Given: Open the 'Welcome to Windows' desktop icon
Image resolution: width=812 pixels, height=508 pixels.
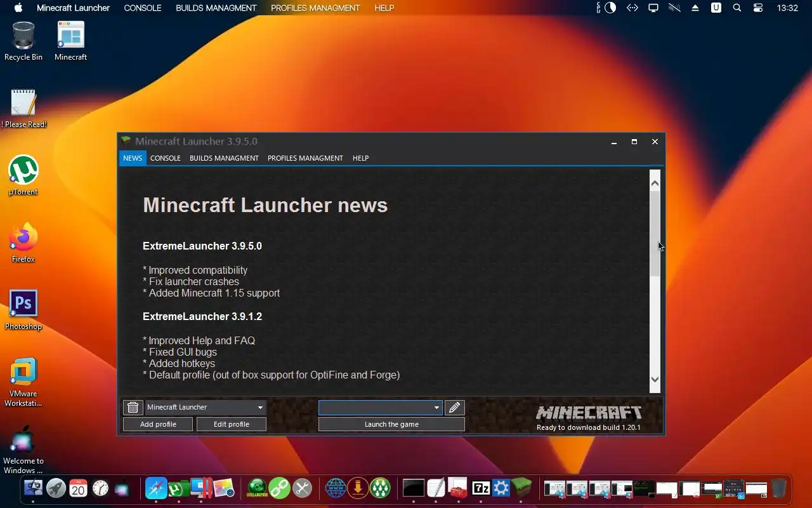Looking at the screenshot, I should [23, 450].
